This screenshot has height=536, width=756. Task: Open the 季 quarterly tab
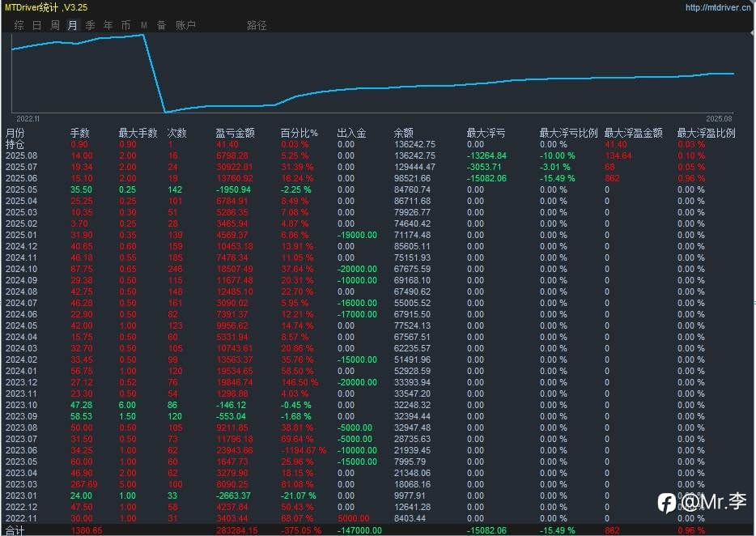click(x=90, y=25)
